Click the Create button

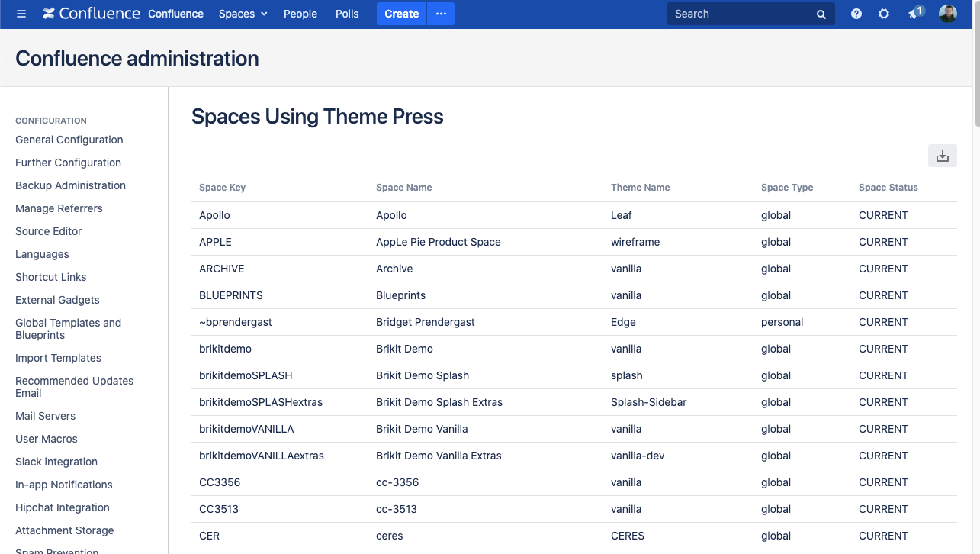(402, 14)
